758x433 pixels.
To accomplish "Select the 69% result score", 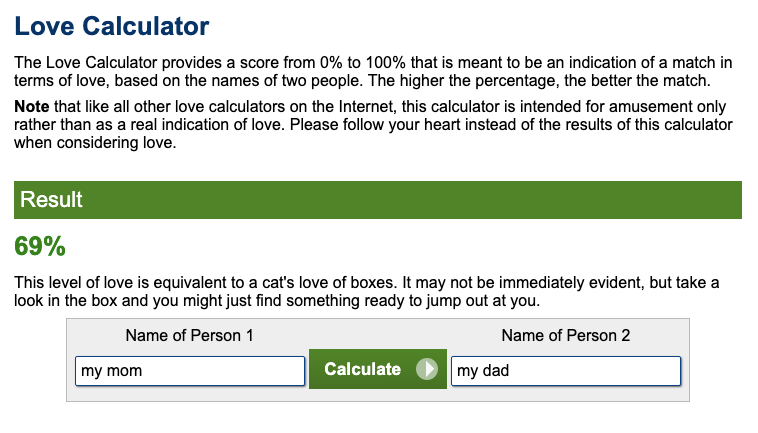I will 40,246.
